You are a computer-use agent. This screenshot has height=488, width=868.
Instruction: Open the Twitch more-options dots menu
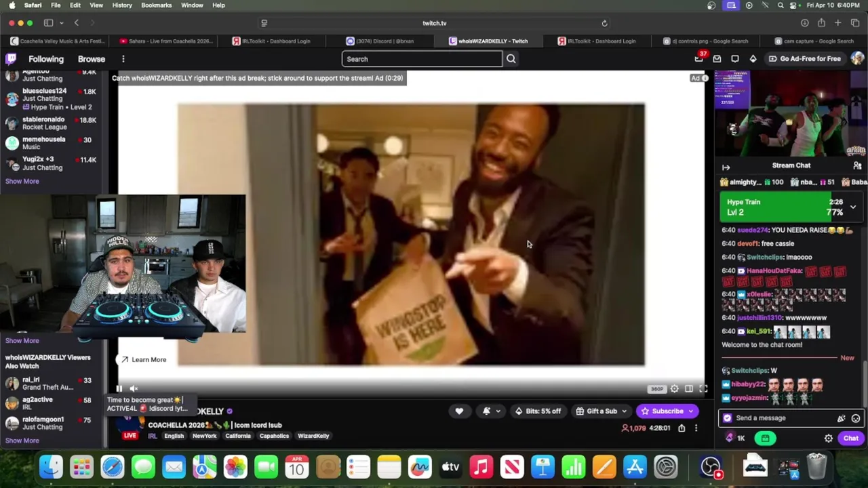point(123,59)
